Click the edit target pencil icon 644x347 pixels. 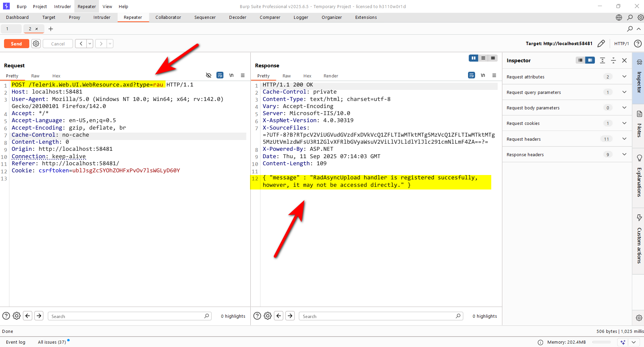pos(601,44)
